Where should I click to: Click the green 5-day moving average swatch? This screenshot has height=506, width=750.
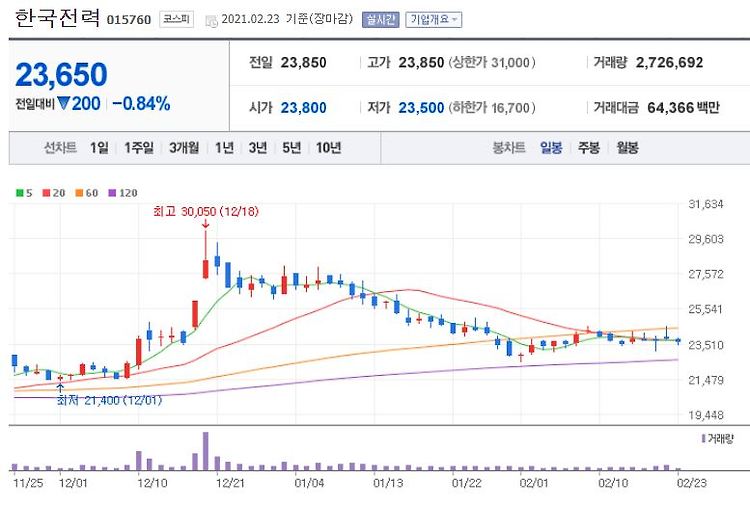[20, 193]
